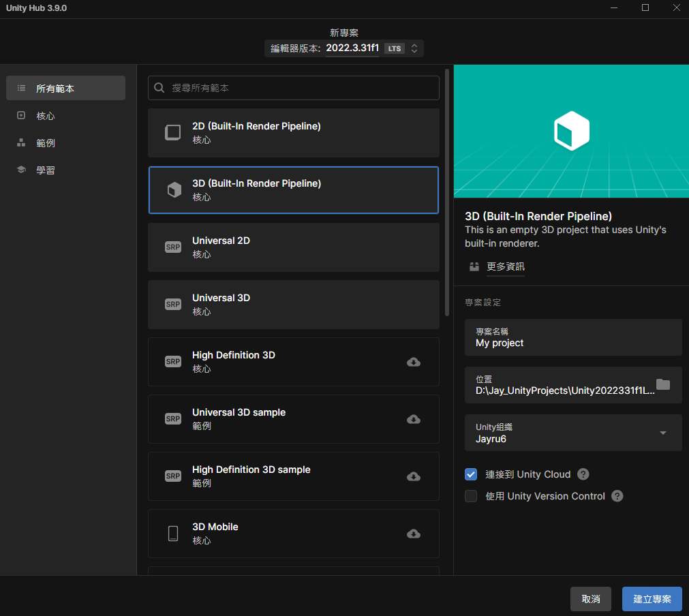Click the phone icon beside 3D Mobile
Screen dimensions: 689x616
coord(173,534)
